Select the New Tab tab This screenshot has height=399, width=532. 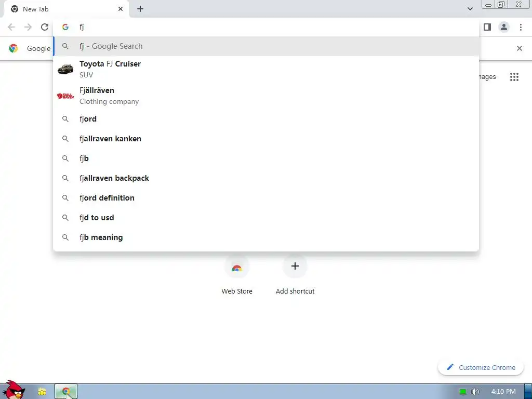[66, 9]
